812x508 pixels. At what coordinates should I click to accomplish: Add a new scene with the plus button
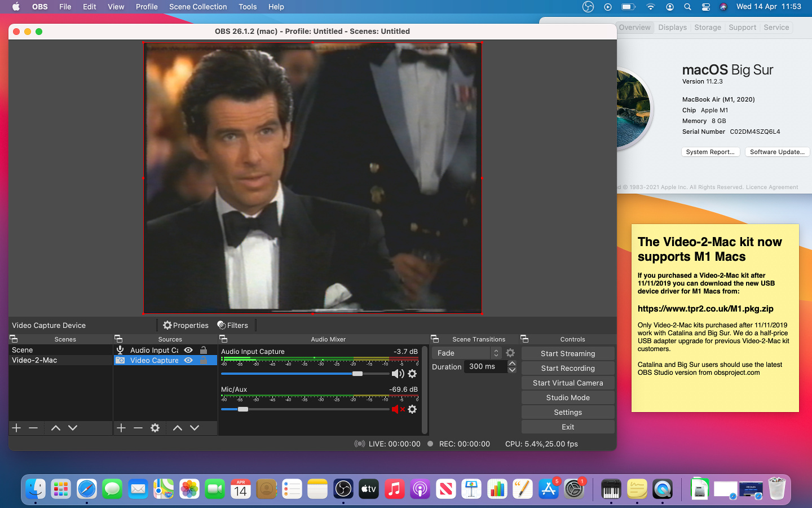(x=16, y=428)
